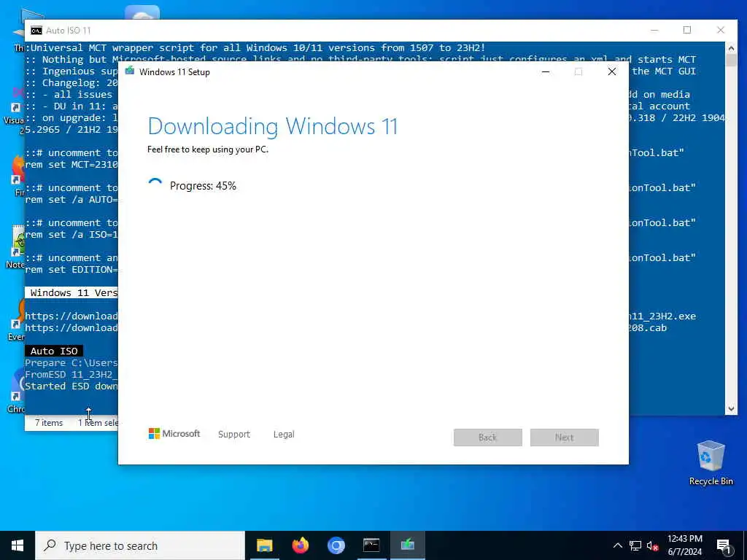747x560 pixels.
Task: Switch to the command prompt taskbar icon
Action: tap(371, 545)
